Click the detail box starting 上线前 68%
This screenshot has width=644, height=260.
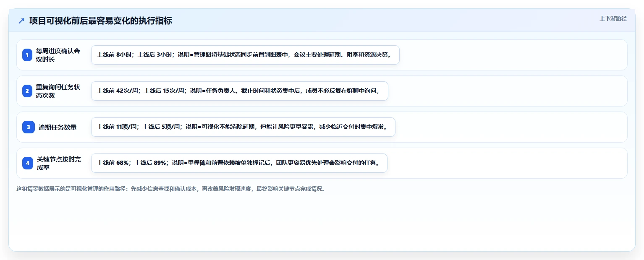click(239, 163)
